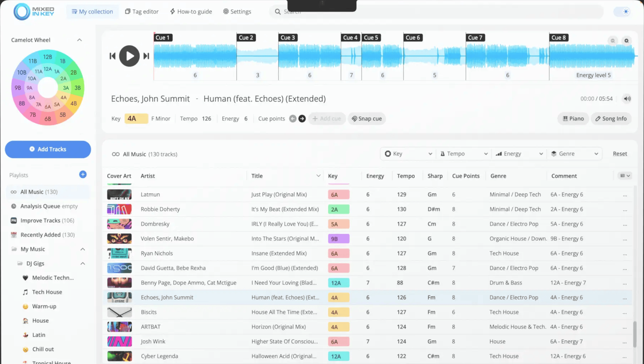Screen dimensions: 644x364
Task: Collapse the DJ Gigs folder
Action: pos(83,263)
